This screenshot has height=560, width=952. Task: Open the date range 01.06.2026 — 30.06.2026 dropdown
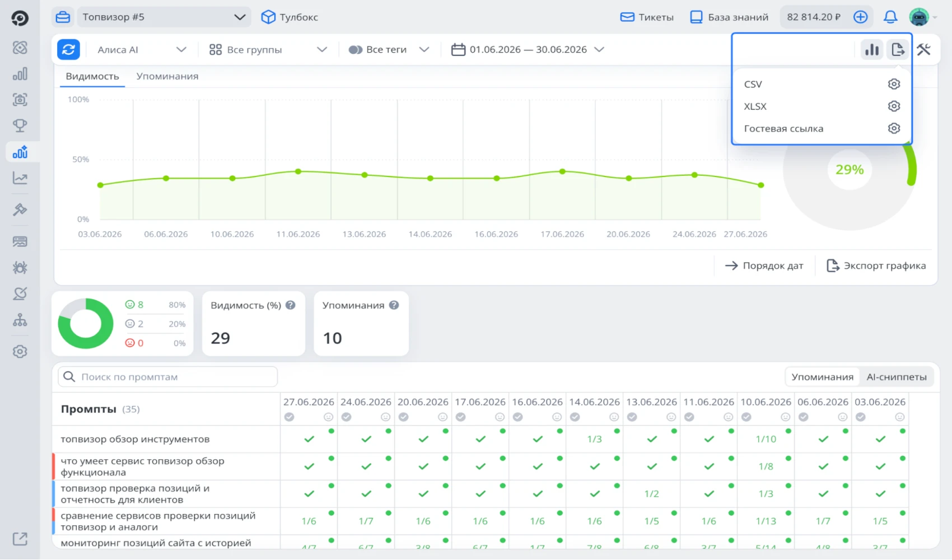click(528, 50)
